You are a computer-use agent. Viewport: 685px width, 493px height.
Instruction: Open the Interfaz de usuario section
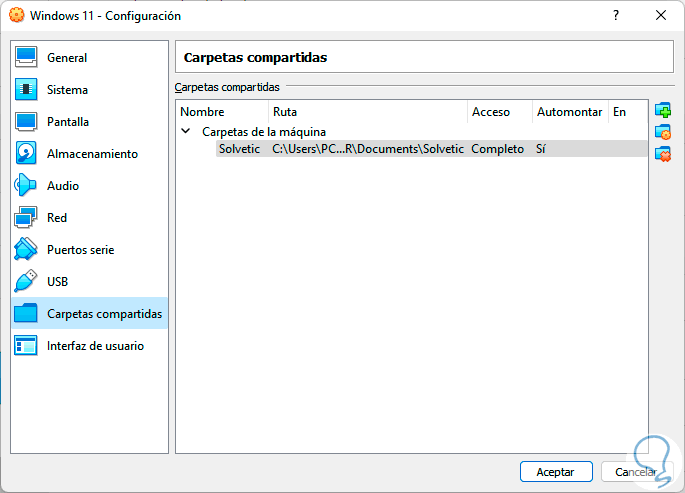click(x=95, y=346)
